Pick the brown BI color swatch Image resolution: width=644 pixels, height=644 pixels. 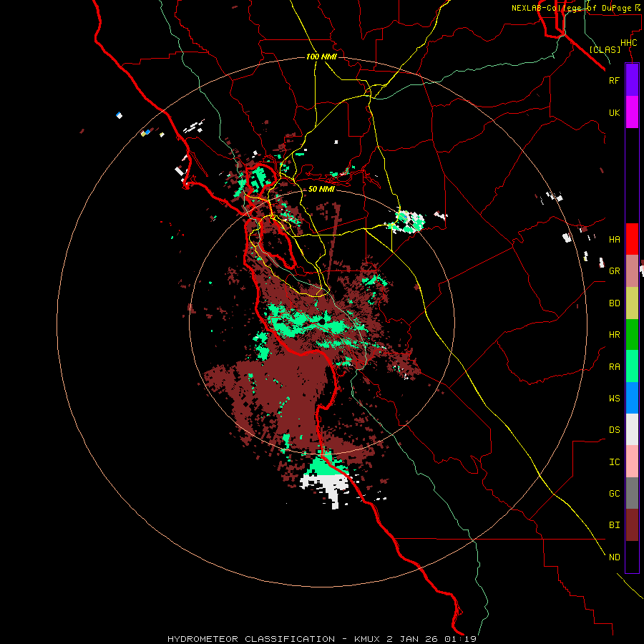632,525
